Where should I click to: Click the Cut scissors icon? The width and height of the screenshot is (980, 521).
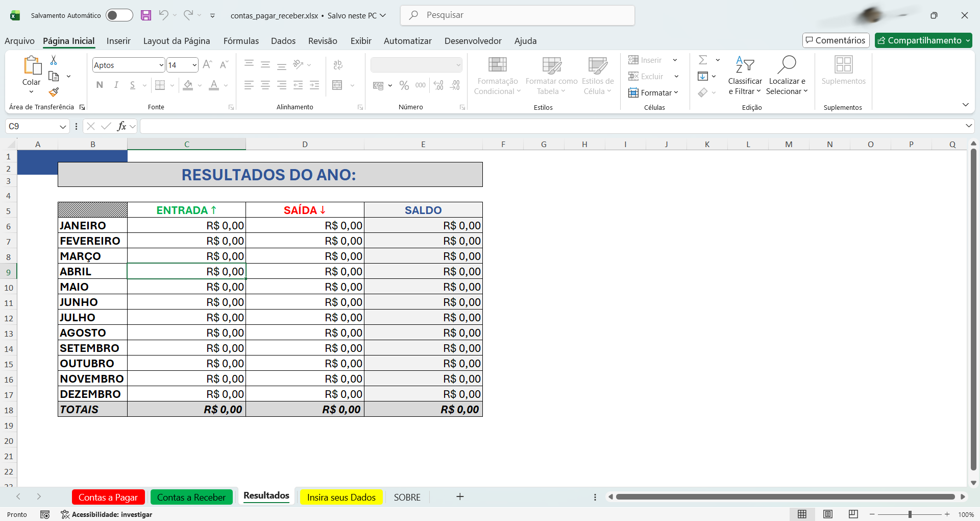54,60
